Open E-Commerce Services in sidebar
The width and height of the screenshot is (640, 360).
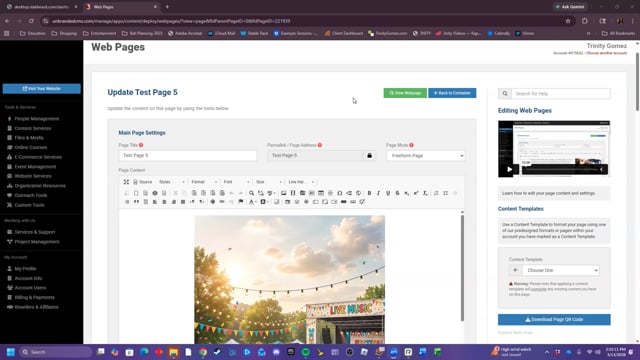[x=38, y=157]
